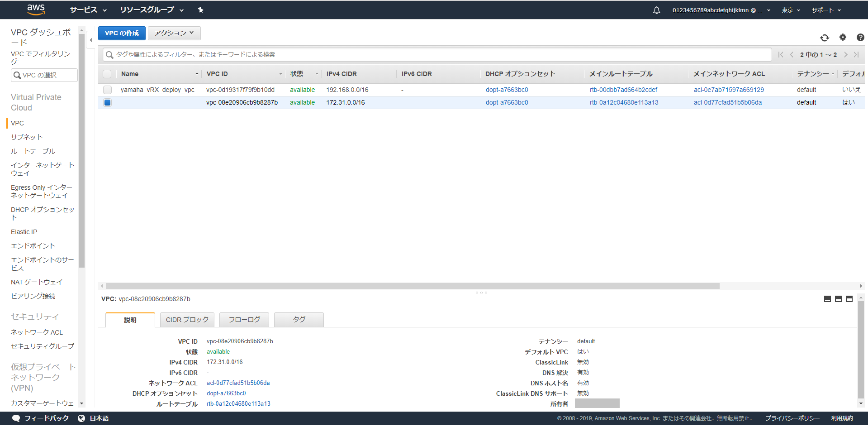Open the help question mark icon

click(x=860, y=38)
